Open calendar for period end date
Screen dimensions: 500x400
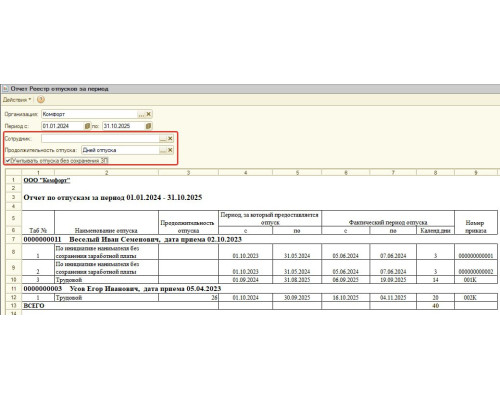pos(149,126)
